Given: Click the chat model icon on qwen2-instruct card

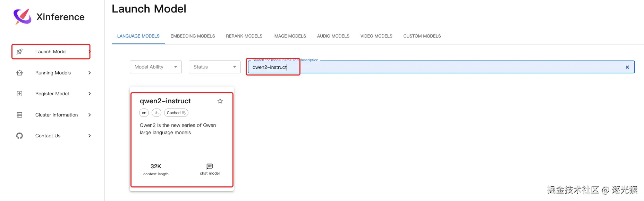Looking at the screenshot, I should [x=210, y=166].
